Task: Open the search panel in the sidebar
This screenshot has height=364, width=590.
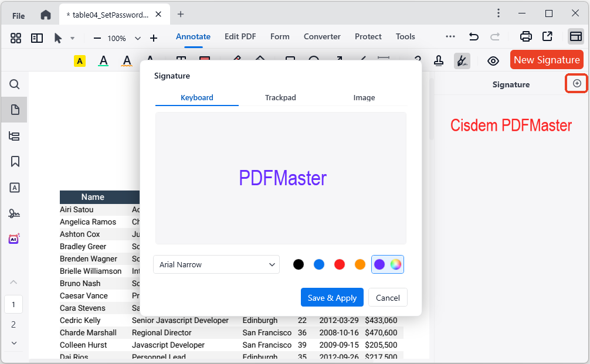Action: (x=14, y=84)
